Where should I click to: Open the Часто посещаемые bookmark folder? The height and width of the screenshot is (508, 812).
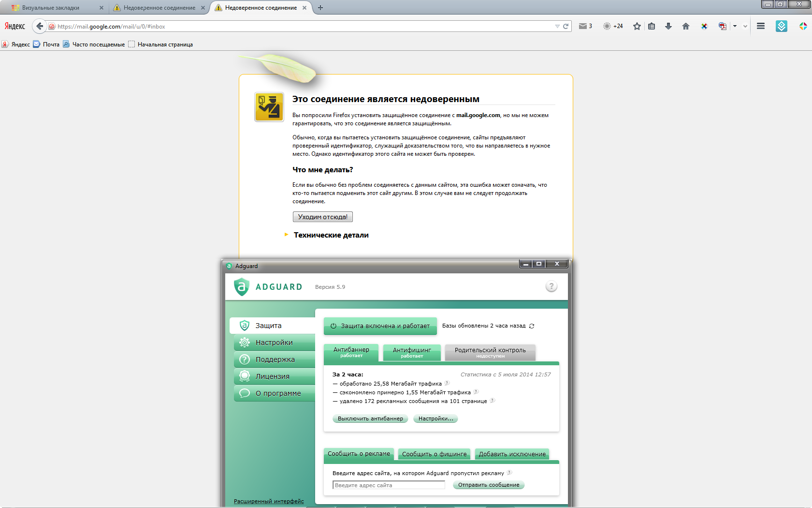[x=94, y=45]
